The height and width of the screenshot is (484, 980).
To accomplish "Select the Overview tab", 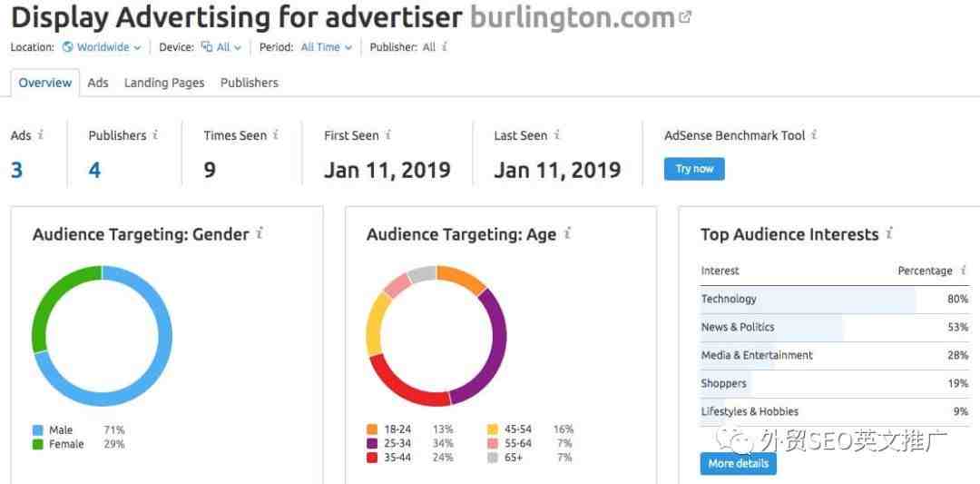I will point(45,83).
